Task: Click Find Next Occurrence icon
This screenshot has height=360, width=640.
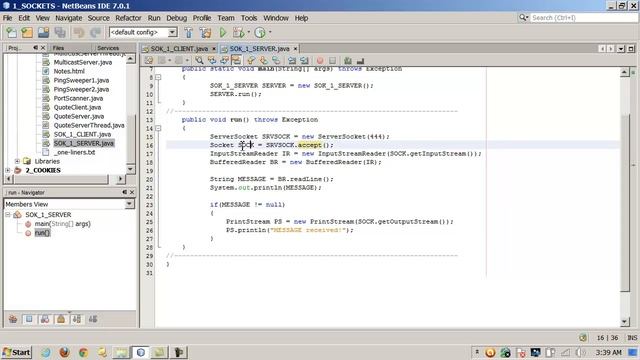Action: coord(224,61)
